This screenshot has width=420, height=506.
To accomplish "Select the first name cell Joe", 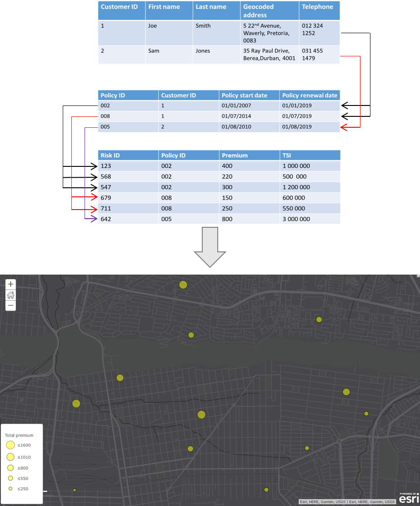I will pyautogui.click(x=153, y=26).
